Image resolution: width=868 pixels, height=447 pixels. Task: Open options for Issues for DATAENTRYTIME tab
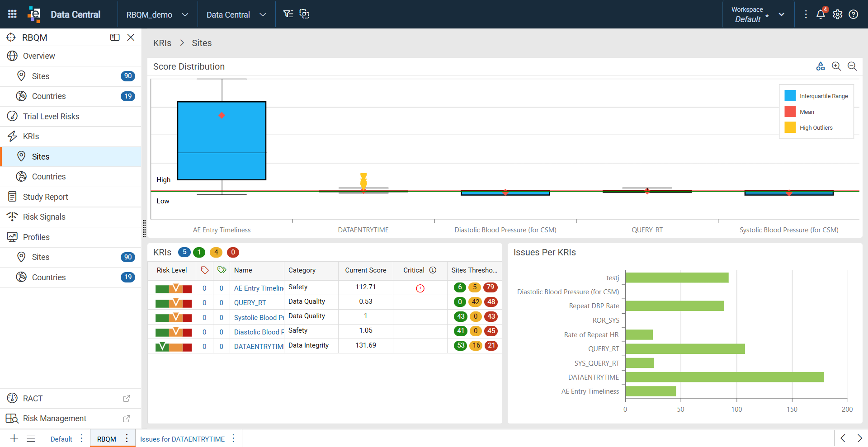233,438
